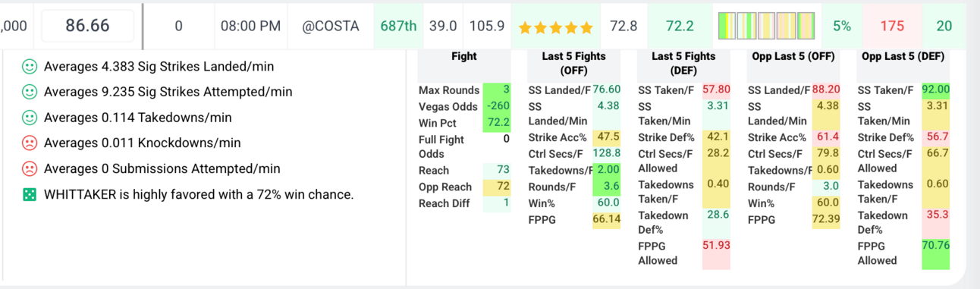Image resolution: width=980 pixels, height=289 pixels.
Task: Click the smiley icon beside Sig Strikes Attempted/min
Action: pyautogui.click(x=30, y=92)
